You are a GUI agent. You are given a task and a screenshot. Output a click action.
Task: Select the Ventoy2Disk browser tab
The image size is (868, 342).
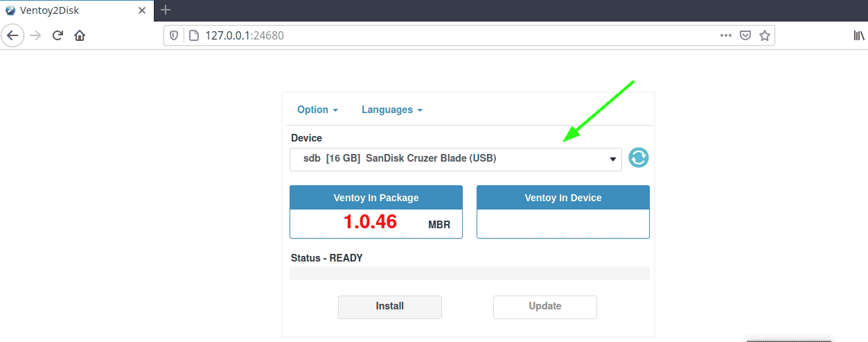pos(76,10)
